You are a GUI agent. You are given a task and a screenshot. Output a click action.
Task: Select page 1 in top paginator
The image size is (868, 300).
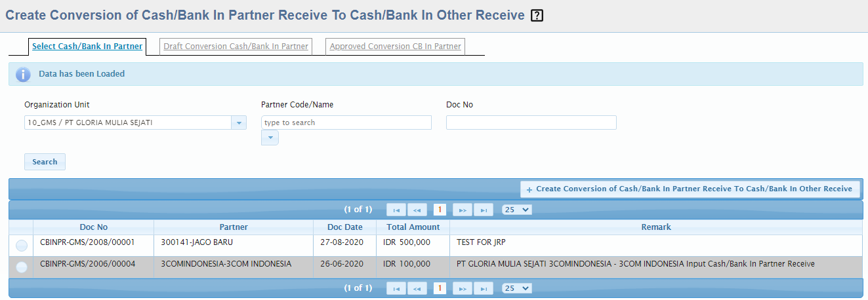click(440, 210)
